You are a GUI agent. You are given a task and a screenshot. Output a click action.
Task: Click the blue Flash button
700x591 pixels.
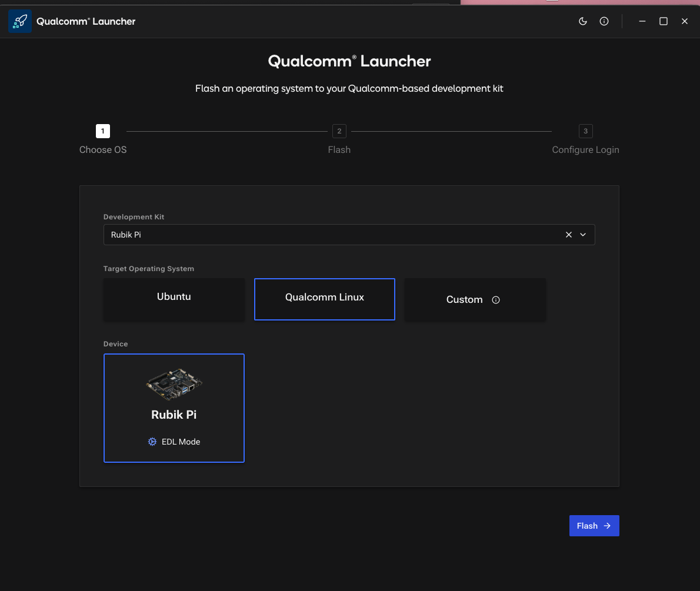[594, 526]
